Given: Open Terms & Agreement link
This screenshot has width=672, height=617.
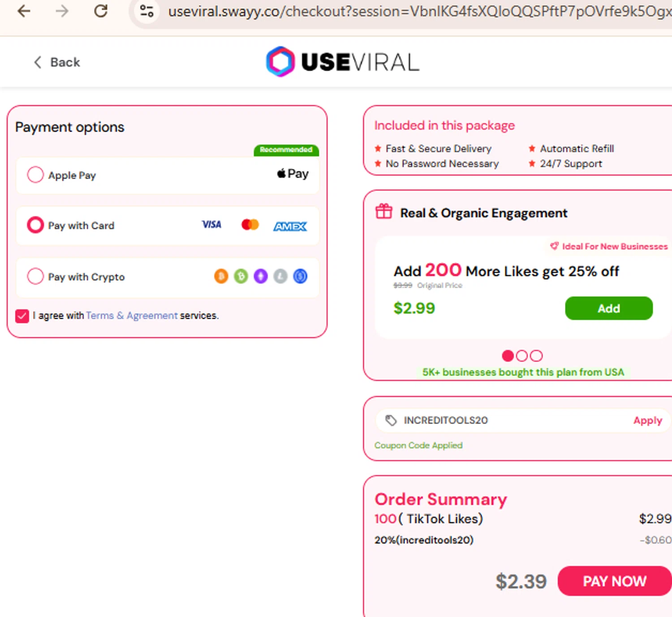Looking at the screenshot, I should pos(132,316).
